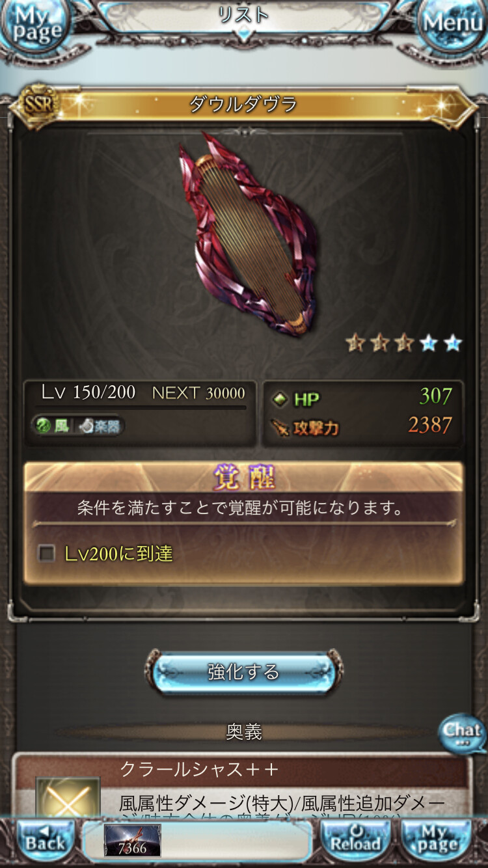
Task: Tap the 強化する upgrade button
Action: 244,672
